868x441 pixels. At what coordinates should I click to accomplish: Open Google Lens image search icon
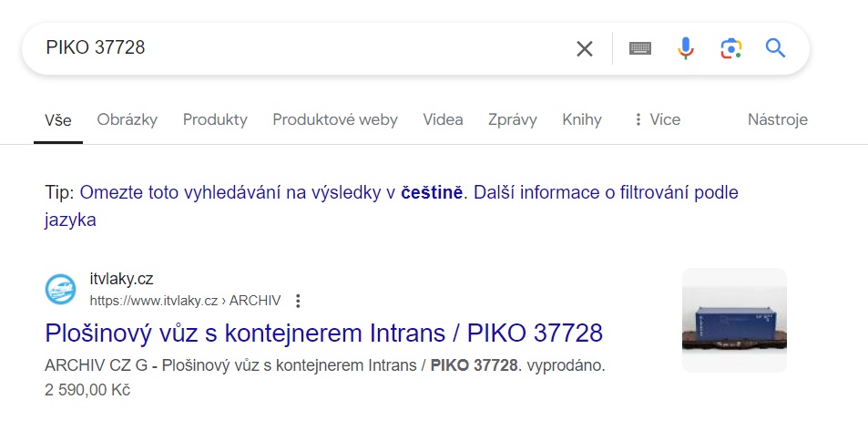pos(730,48)
